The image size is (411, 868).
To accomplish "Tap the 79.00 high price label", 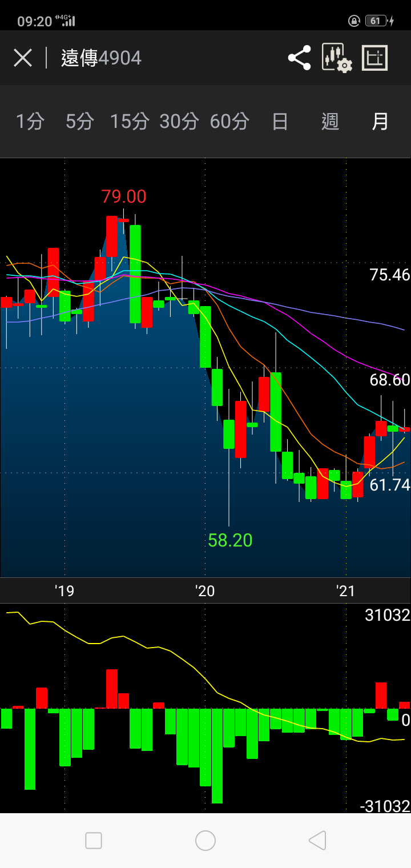I will [x=124, y=196].
